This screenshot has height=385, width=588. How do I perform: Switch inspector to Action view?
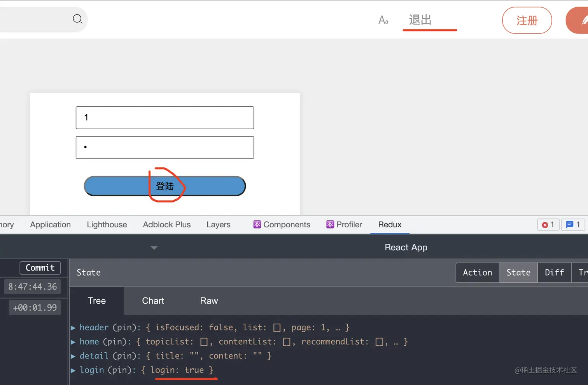click(x=478, y=272)
